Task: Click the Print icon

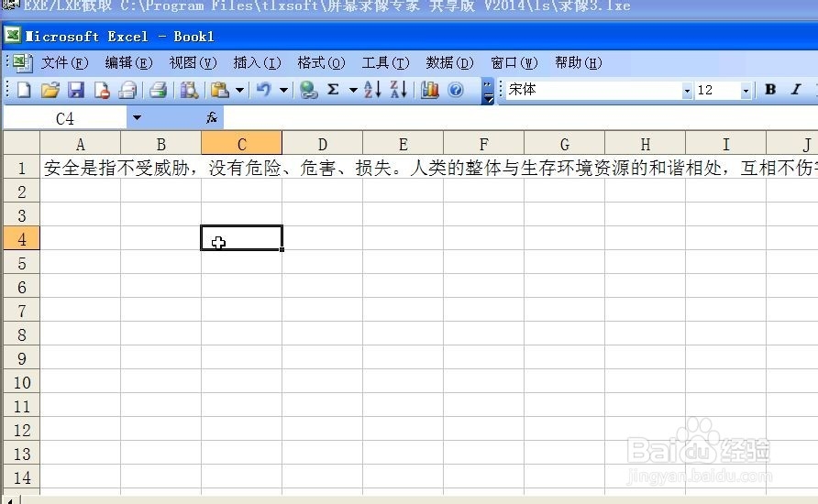Action: pos(158,90)
